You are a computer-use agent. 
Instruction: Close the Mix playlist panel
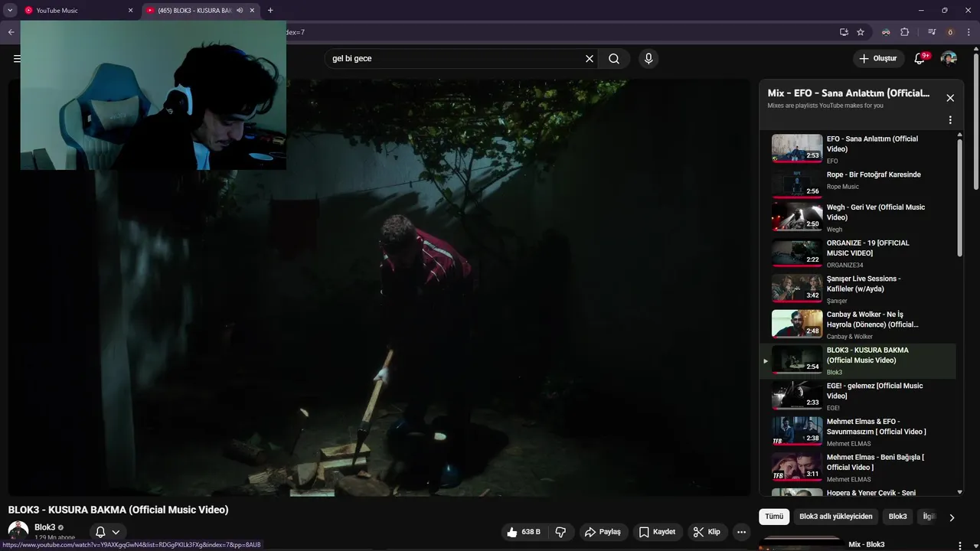pos(950,98)
